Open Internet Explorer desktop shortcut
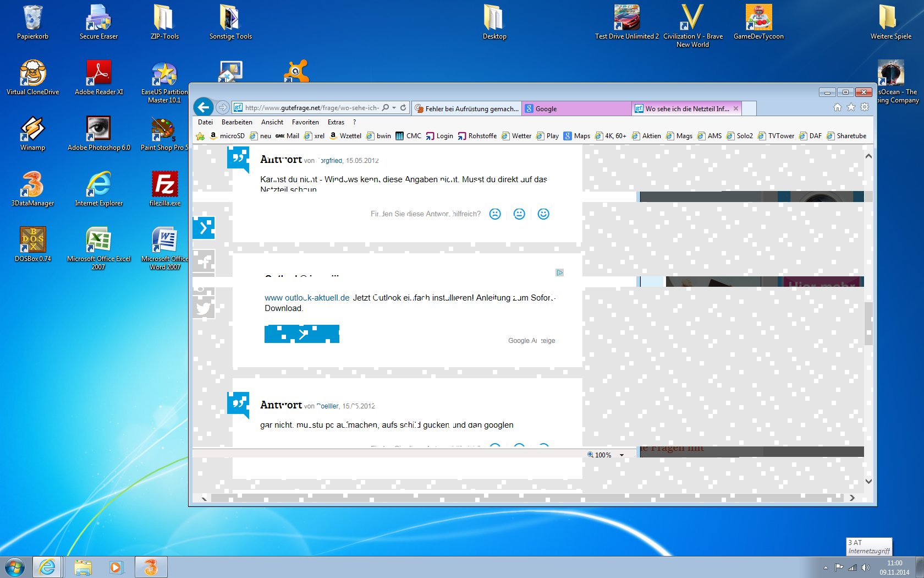 point(98,189)
